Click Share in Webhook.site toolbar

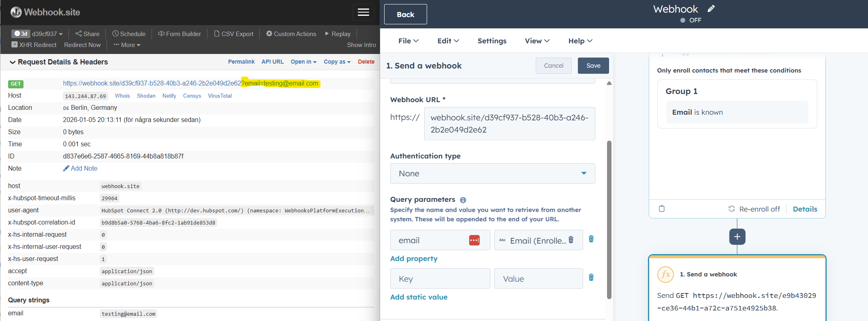88,34
